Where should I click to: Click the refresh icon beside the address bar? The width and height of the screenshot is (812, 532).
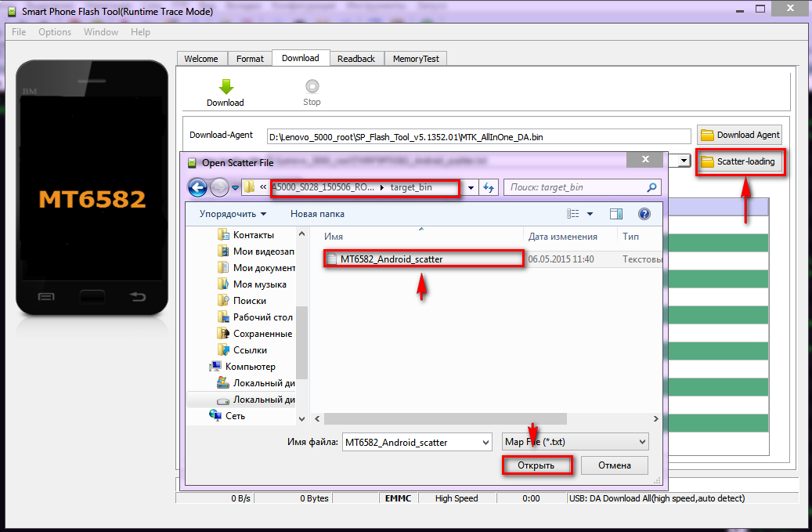pyautogui.click(x=489, y=187)
